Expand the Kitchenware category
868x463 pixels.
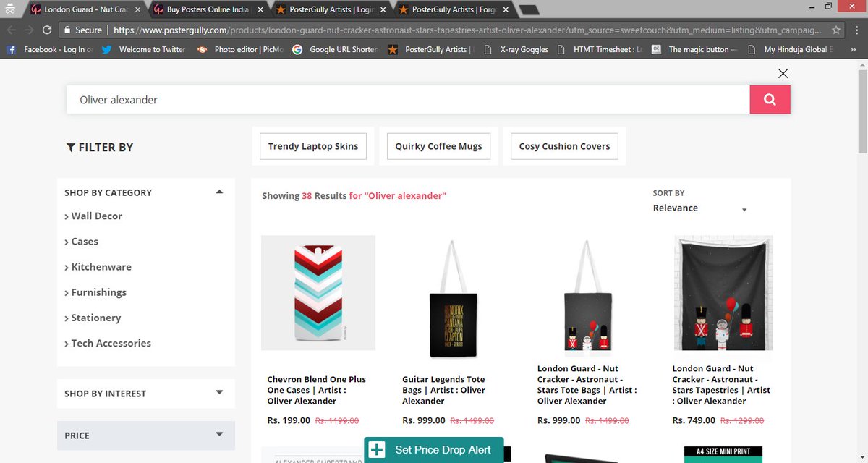click(x=98, y=266)
